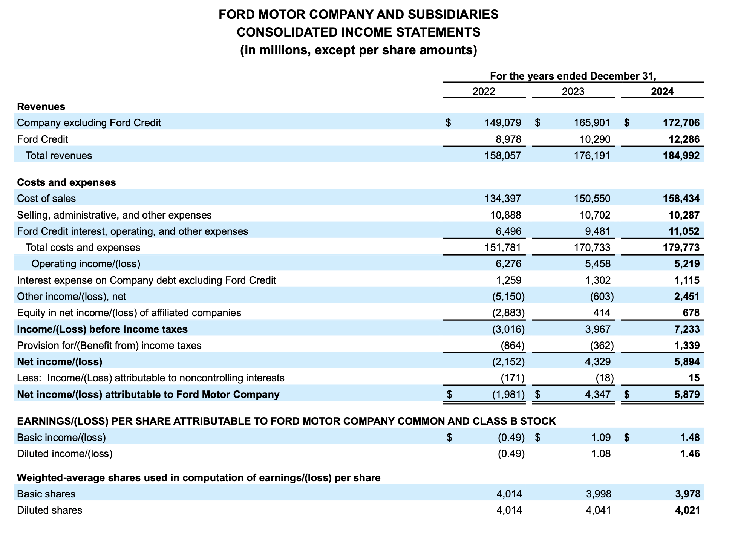Click the bold 2024 column header

click(662, 92)
